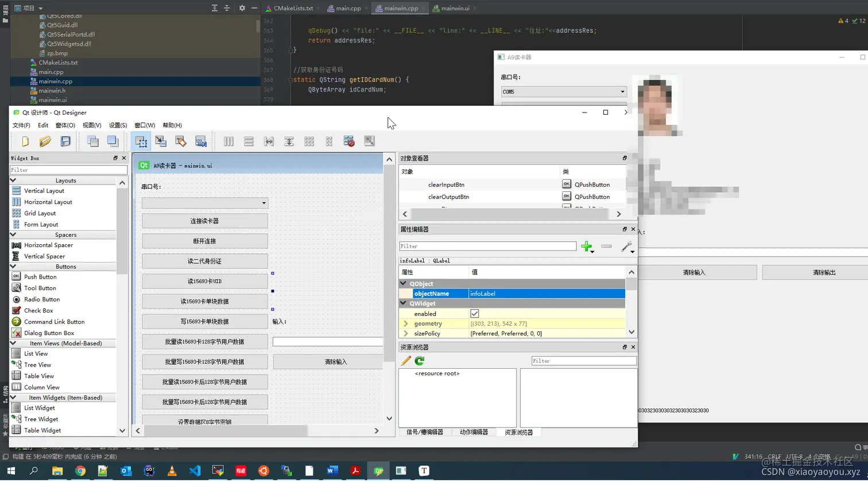This screenshot has height=482, width=868.
Task: Switch to the 动作编辑器 tab
Action: tap(474, 432)
